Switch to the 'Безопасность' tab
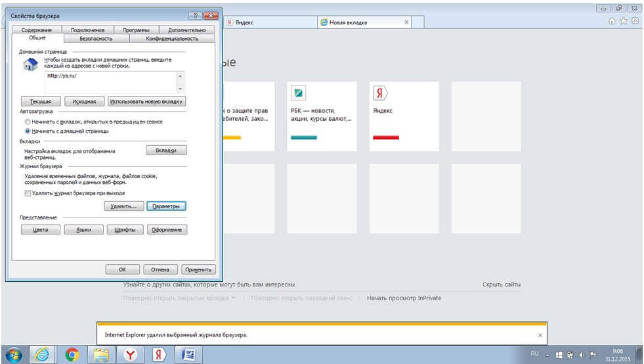This screenshot has height=364, width=644. [x=96, y=39]
